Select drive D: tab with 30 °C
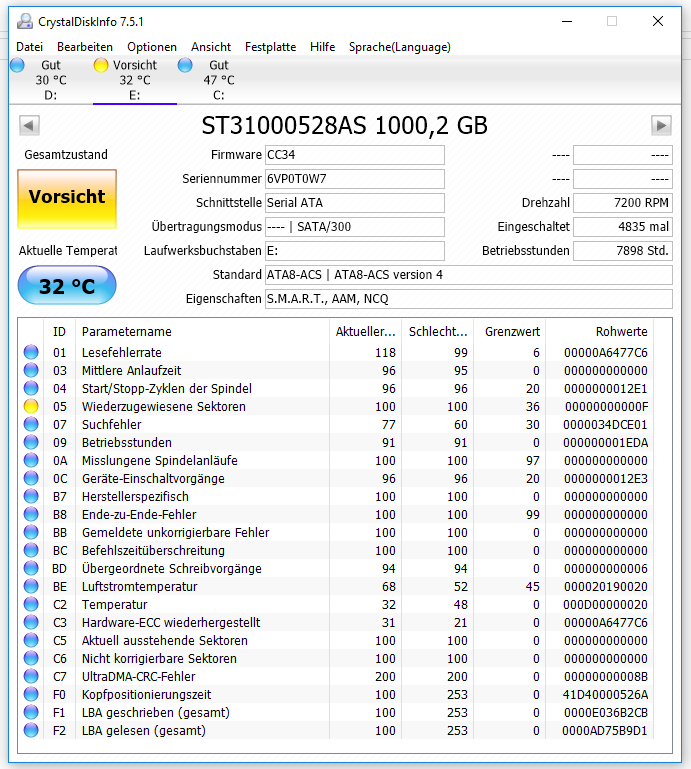691x769 pixels. (51, 80)
